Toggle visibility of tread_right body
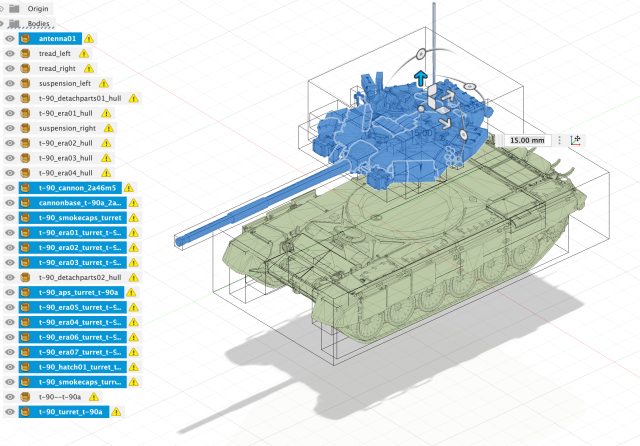The height and width of the screenshot is (446, 640). click(x=11, y=69)
